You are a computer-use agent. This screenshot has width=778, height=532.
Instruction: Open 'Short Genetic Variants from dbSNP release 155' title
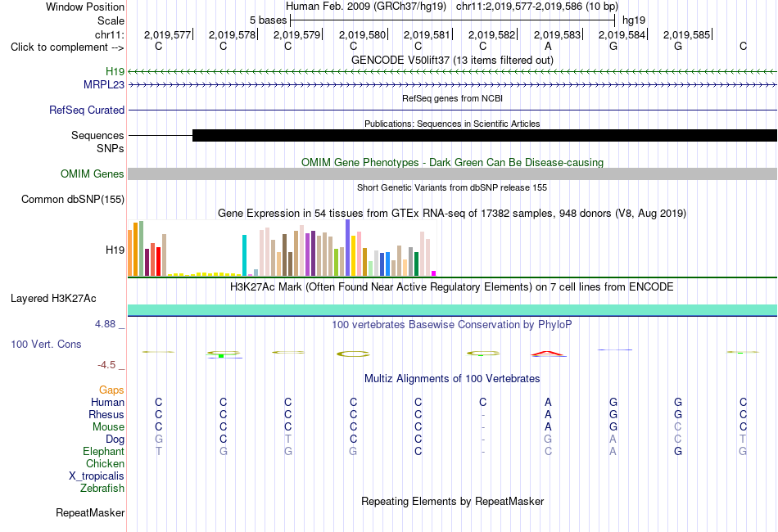(x=452, y=187)
